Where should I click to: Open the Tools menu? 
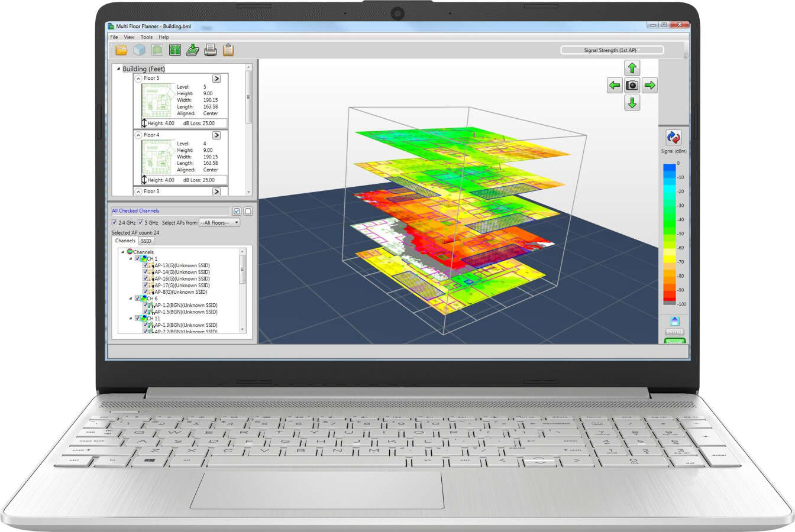point(146,37)
